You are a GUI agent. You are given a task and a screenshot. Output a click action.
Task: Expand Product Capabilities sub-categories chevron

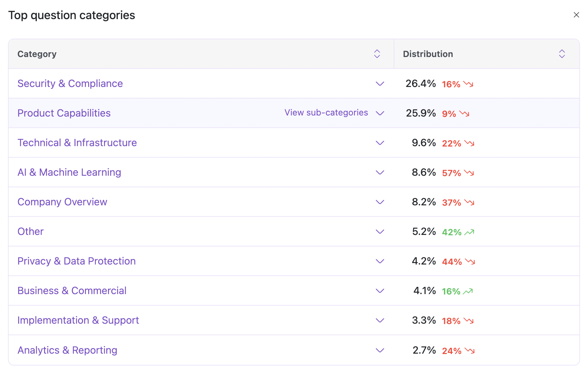coord(380,113)
